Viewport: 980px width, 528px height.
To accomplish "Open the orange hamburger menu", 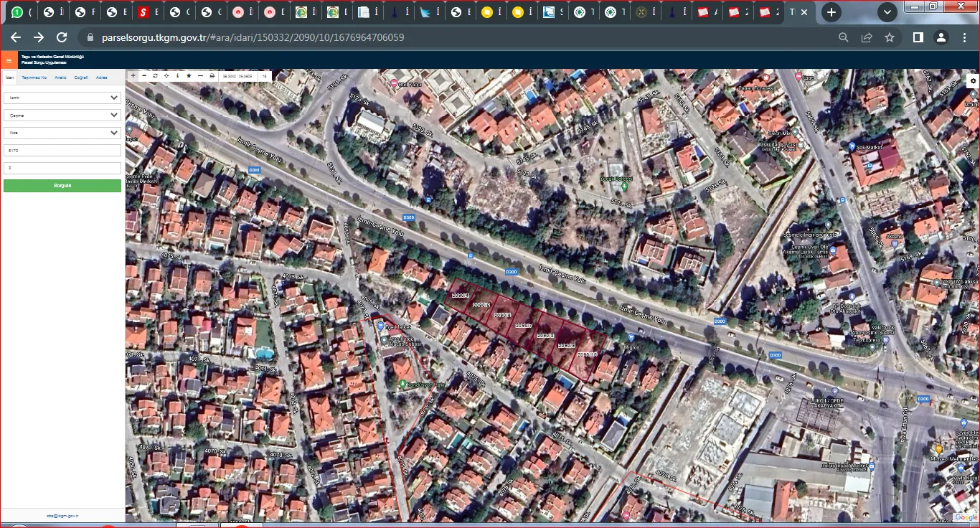I will [x=9, y=60].
